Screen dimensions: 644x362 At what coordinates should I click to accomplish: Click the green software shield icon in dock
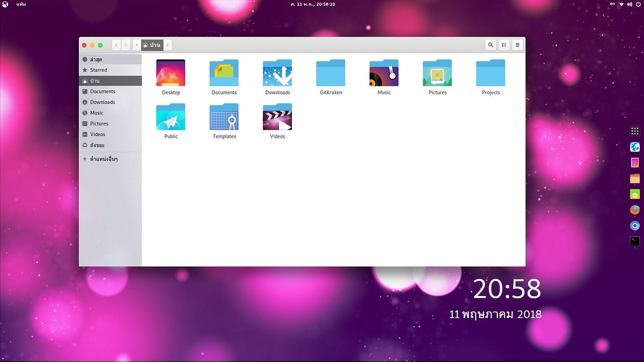pos(635,194)
